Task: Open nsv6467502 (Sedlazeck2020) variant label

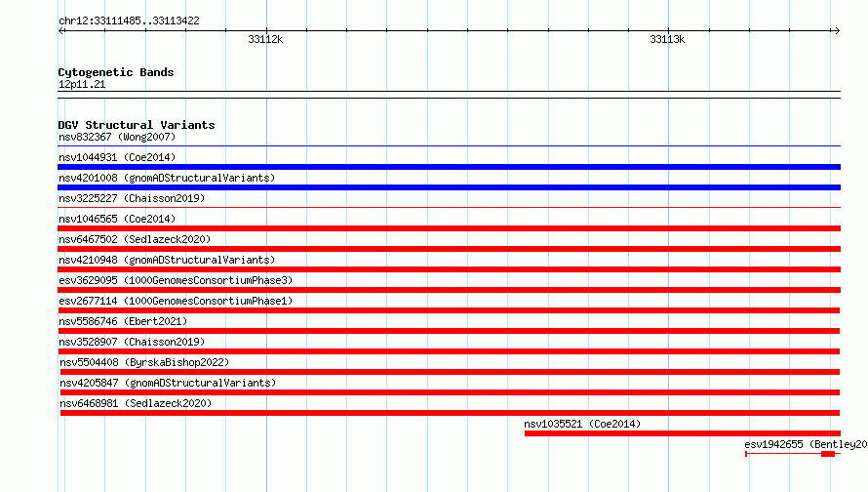Action: [135, 239]
